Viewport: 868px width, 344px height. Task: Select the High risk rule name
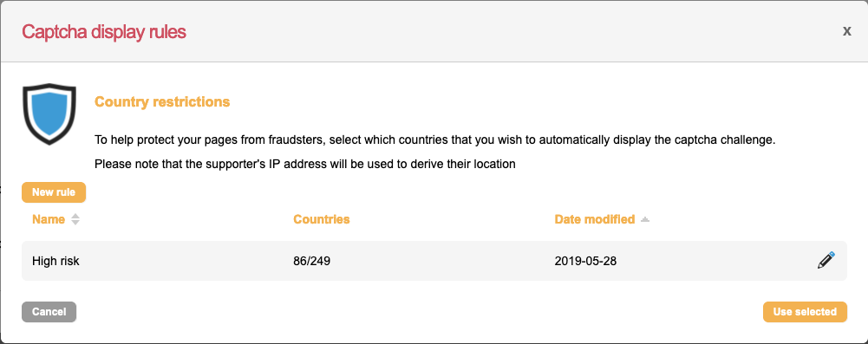point(55,261)
